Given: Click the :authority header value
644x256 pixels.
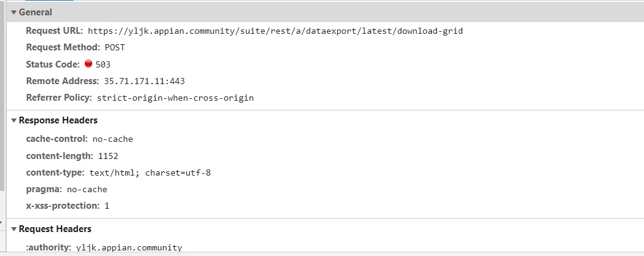Looking at the screenshot, I should click(x=129, y=248).
